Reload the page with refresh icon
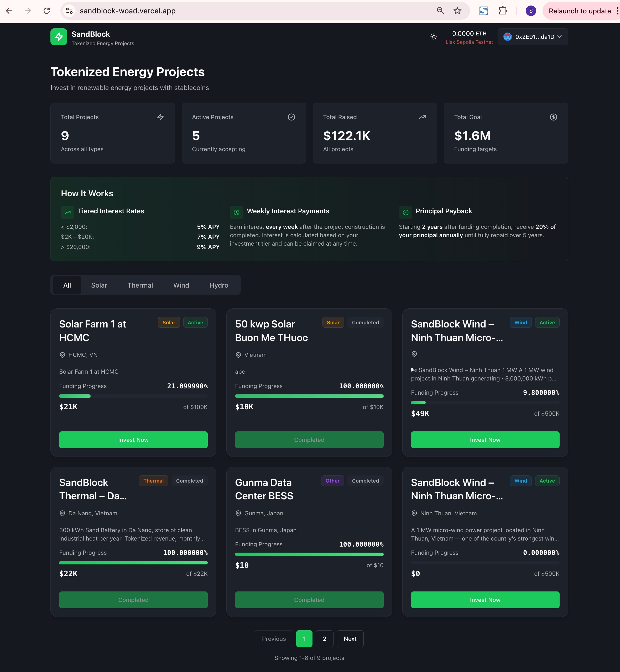 [47, 11]
